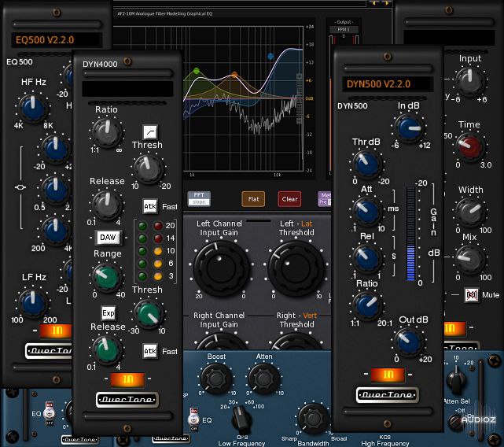Click the Atten knob beside Boost
504x447 pixels.
pos(264,379)
